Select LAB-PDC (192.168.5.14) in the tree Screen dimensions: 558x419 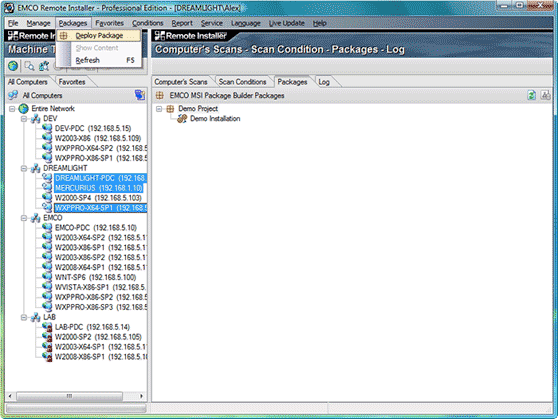click(x=92, y=327)
